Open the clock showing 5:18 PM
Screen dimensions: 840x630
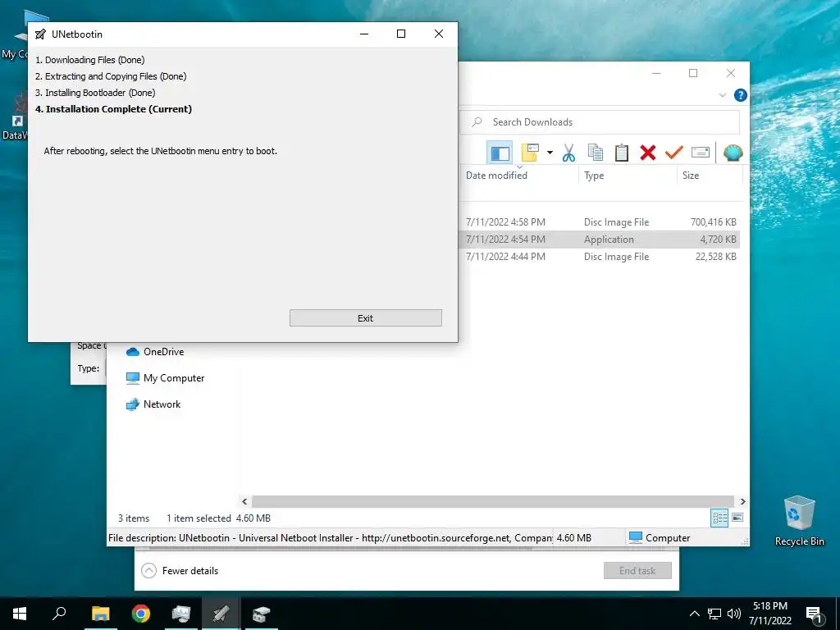(770, 614)
